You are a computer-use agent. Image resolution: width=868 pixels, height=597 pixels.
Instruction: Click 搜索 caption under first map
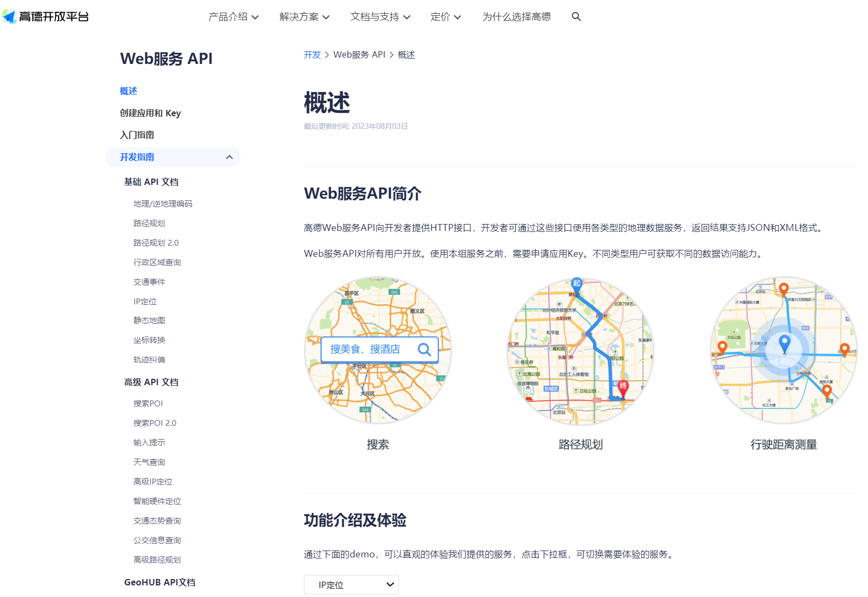pos(378,445)
